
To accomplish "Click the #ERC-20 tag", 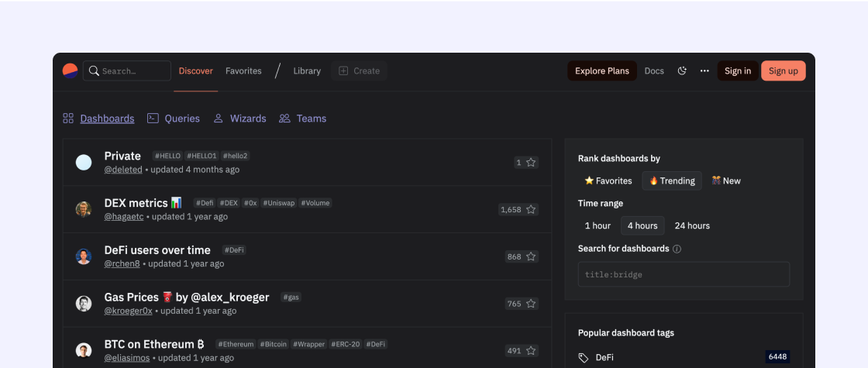I will [346, 344].
